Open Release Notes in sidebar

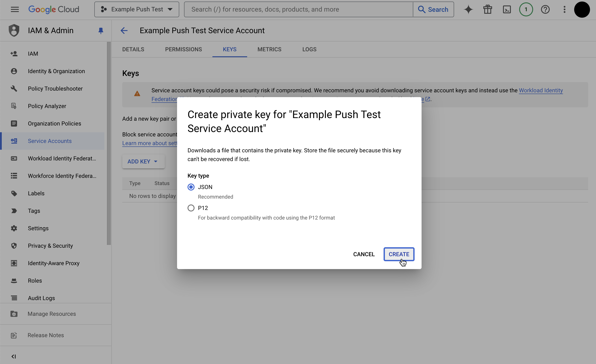(x=56, y=335)
